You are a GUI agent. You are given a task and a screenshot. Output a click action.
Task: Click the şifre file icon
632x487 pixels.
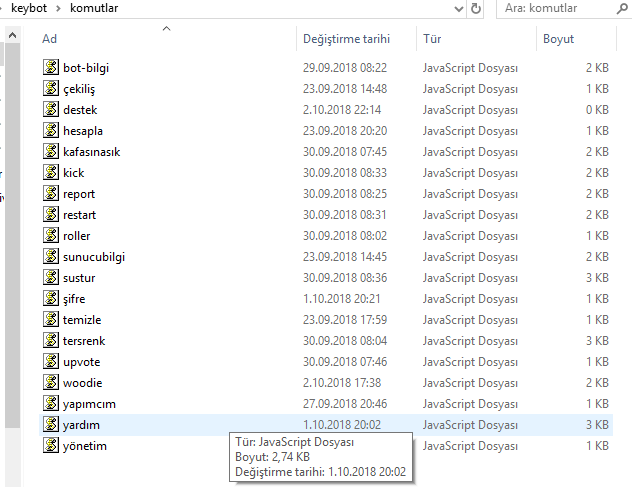click(51, 298)
